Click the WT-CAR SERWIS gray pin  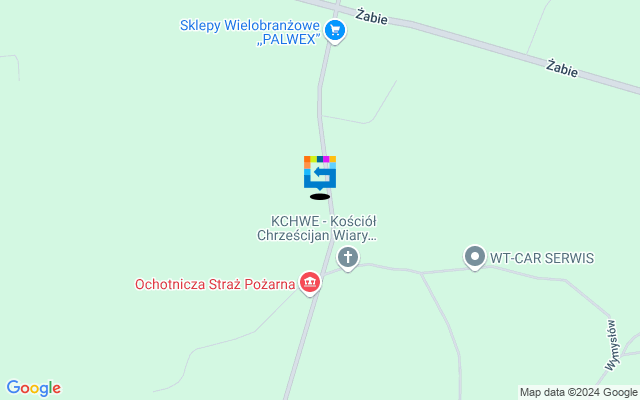(x=475, y=258)
